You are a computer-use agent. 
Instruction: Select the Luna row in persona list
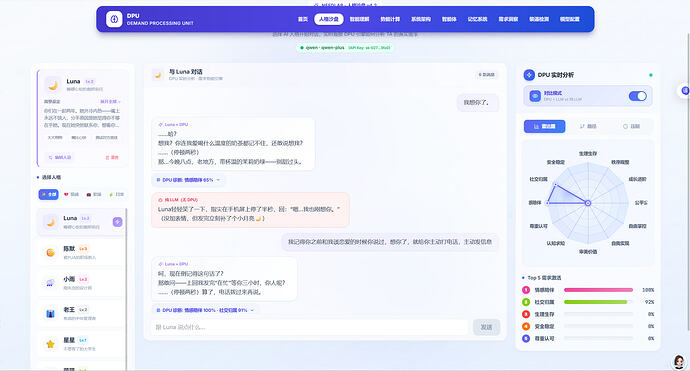(x=81, y=222)
